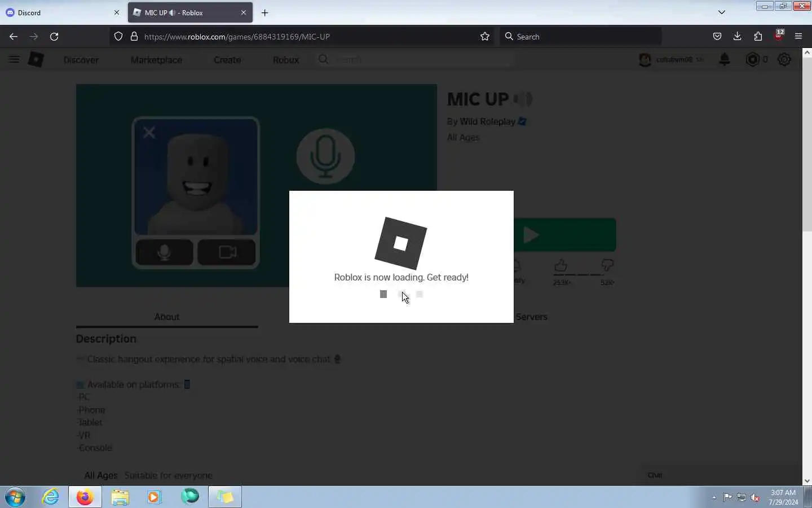Open Windows Media Player from the taskbar
The image size is (812, 508).
click(x=155, y=497)
